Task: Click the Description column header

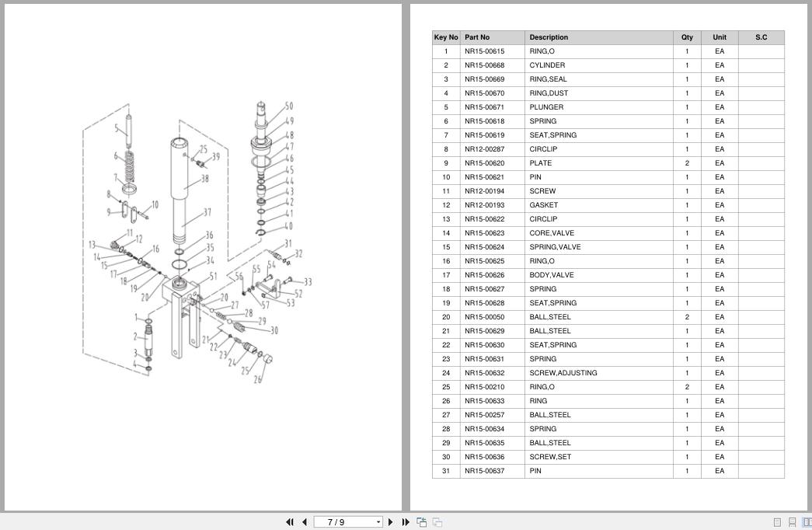Action: tap(598, 37)
